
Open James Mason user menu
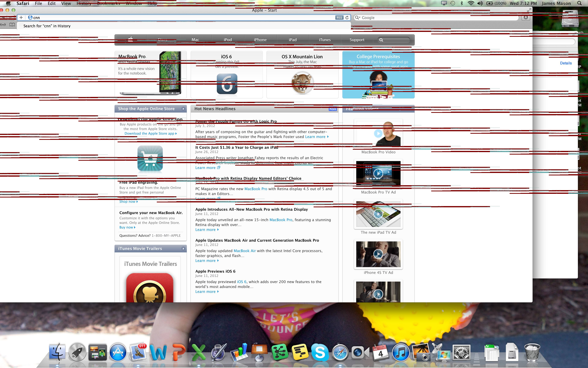[556, 3]
